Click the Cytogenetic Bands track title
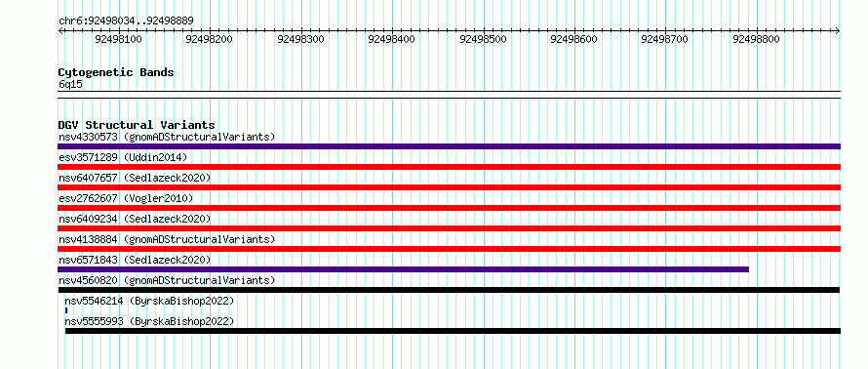 pos(116,72)
